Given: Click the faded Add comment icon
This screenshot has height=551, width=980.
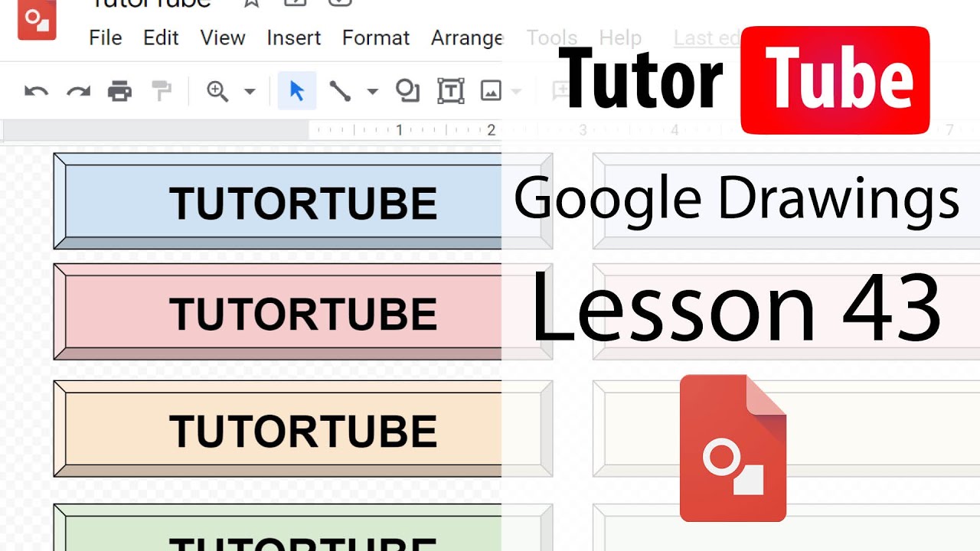Looking at the screenshot, I should [x=562, y=92].
